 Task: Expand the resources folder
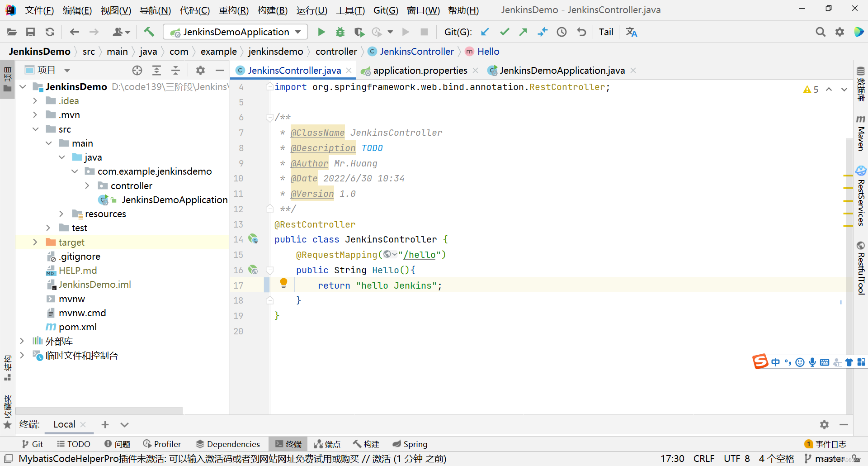coord(61,214)
